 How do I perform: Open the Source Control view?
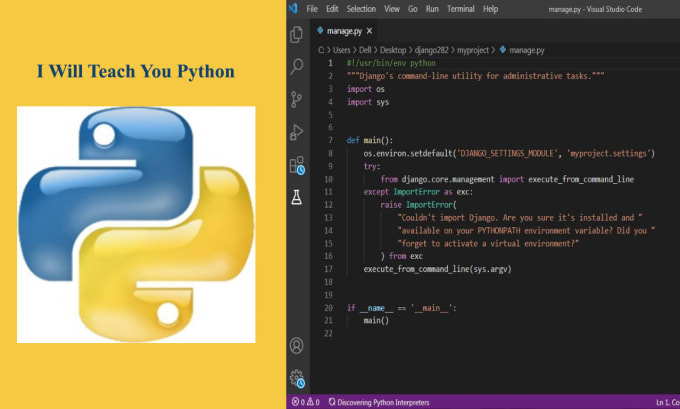[297, 99]
